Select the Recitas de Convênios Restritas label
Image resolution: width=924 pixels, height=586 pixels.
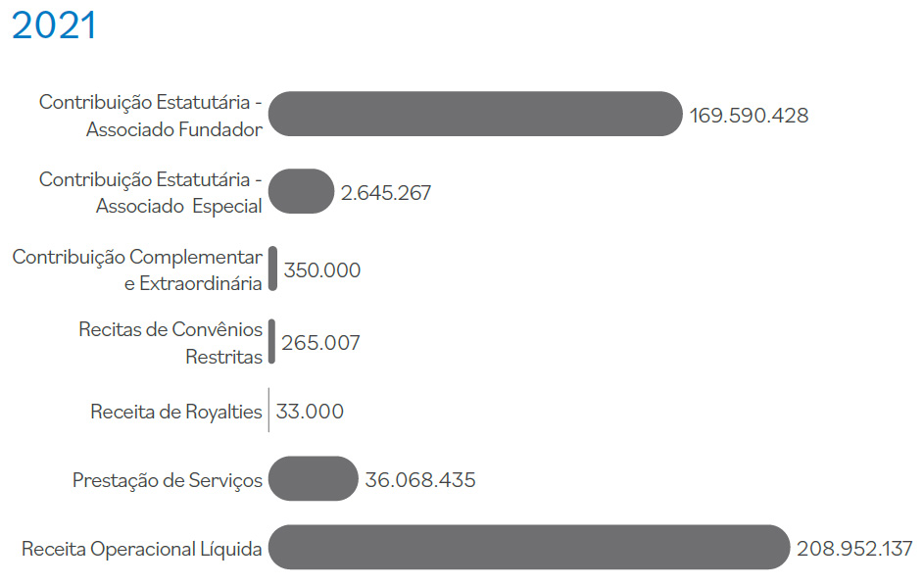coord(171,343)
